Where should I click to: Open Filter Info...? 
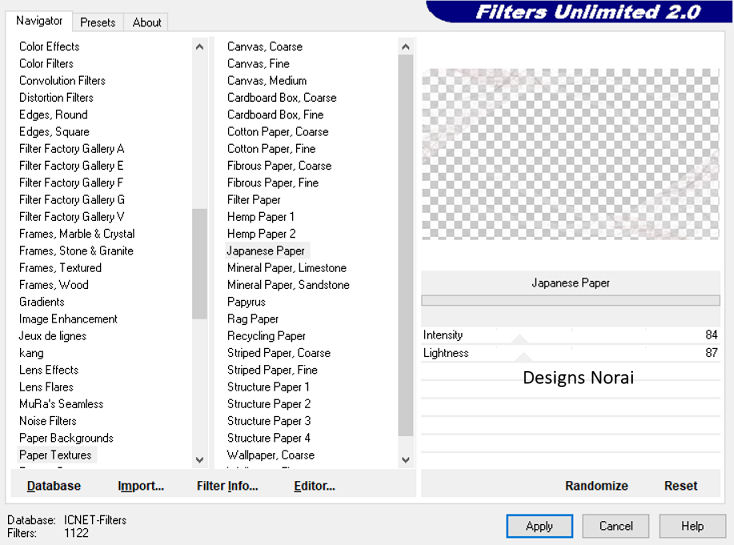tap(227, 486)
